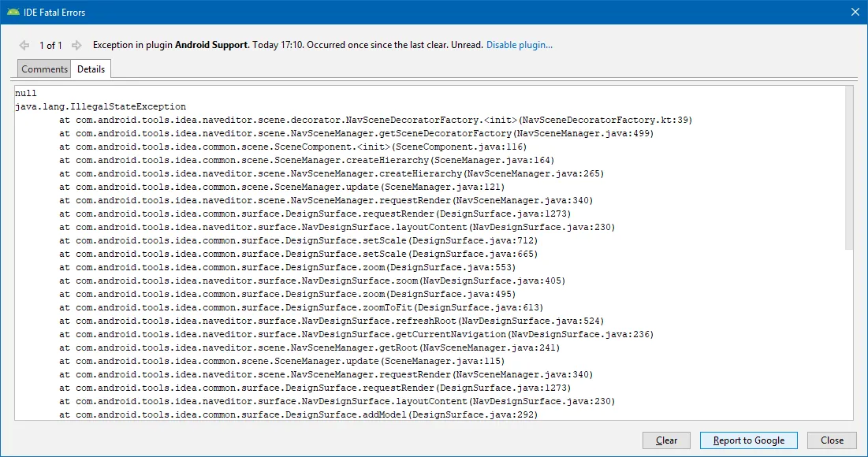The width and height of the screenshot is (868, 457).
Task: Click the Close button
Action: [832, 440]
